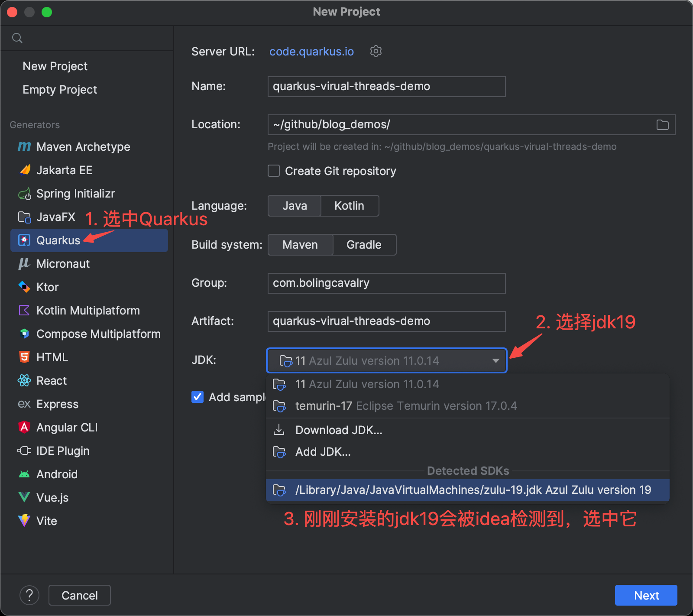The width and height of the screenshot is (693, 616).
Task: Open server URL settings gear
Action: [376, 51]
